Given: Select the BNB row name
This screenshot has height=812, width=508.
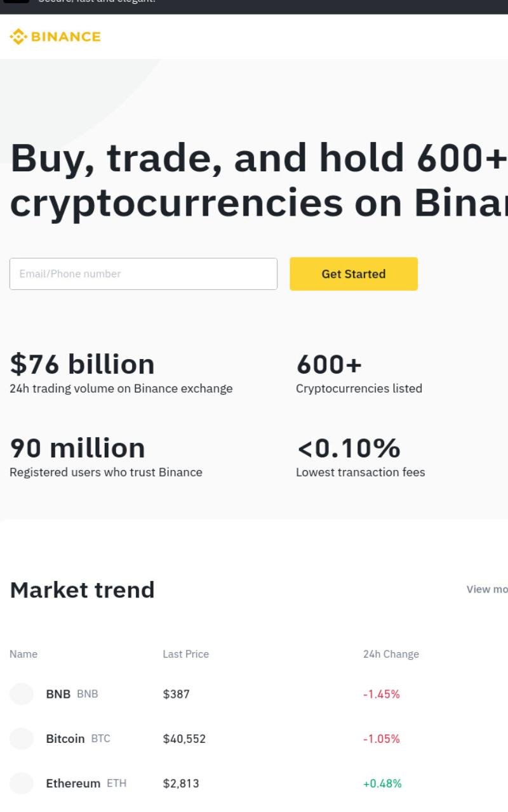Looking at the screenshot, I should (x=72, y=694).
